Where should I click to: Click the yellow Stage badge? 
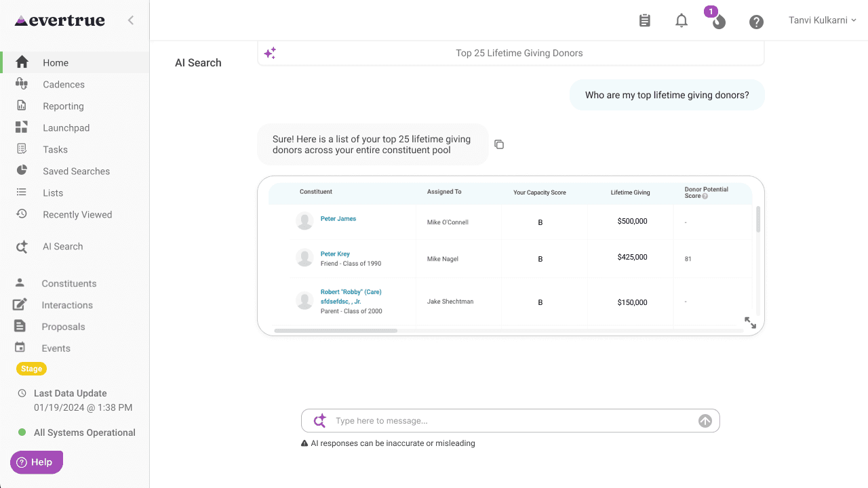(x=31, y=369)
